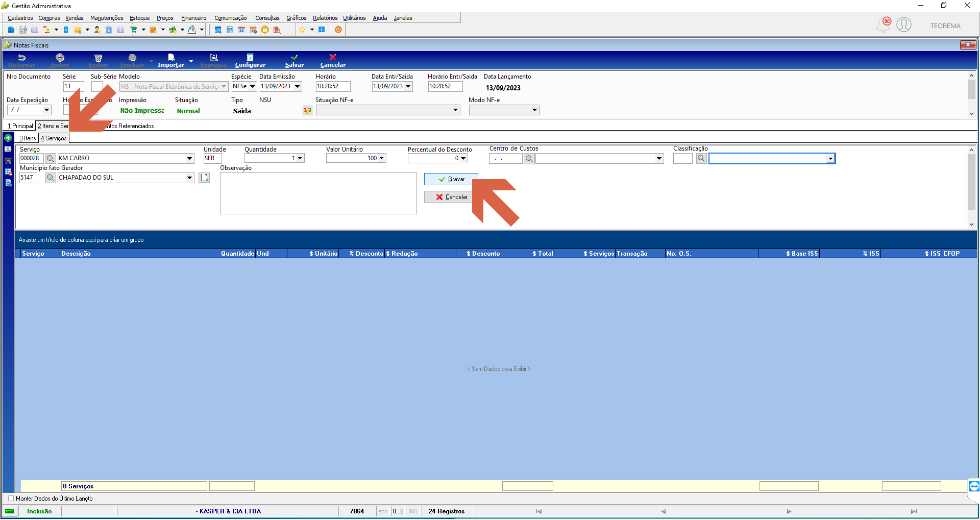Click inside the Observação text area
The height and width of the screenshot is (520, 980).
318,193
